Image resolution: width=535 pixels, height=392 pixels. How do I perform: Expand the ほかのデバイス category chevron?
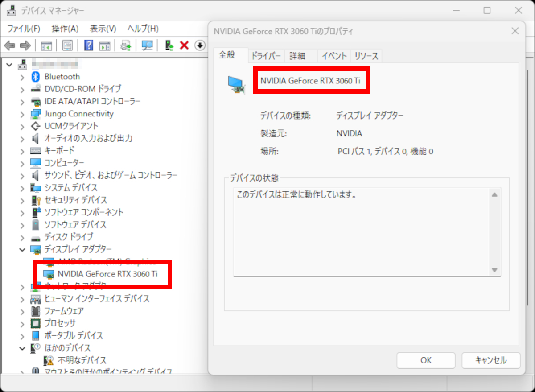point(23,348)
